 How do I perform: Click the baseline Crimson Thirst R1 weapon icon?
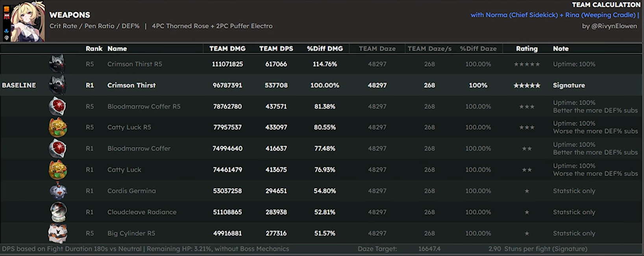click(x=57, y=85)
